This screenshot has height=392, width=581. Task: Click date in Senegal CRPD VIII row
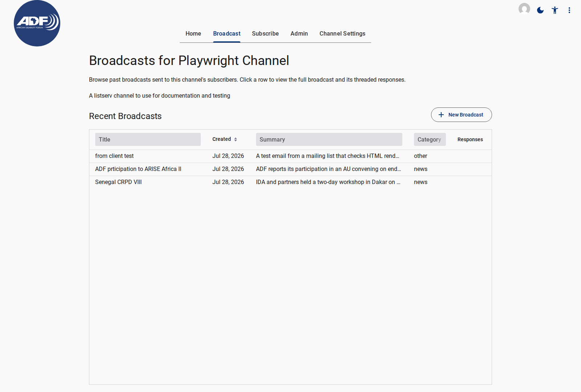tap(228, 182)
